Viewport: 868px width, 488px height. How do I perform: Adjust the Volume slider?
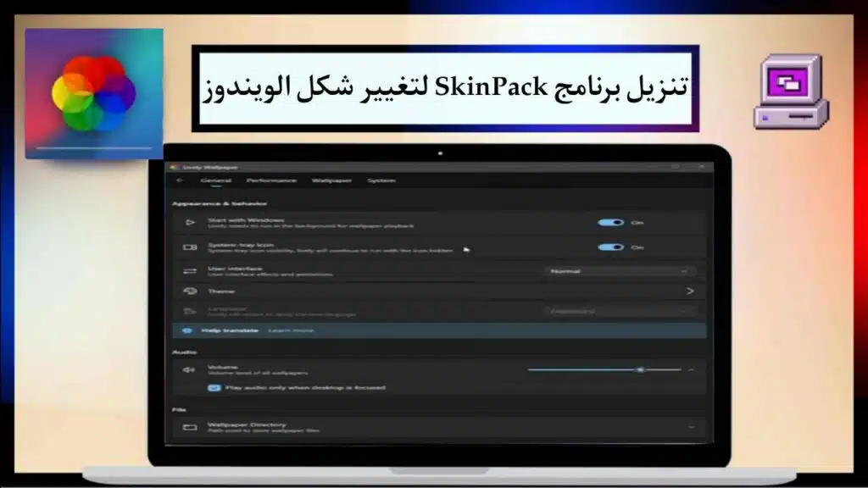click(604, 369)
